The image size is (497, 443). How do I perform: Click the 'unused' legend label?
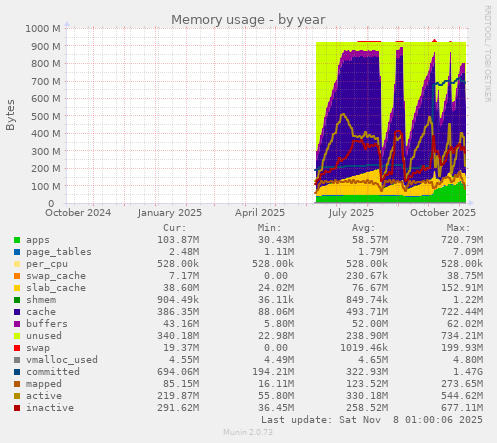(44, 336)
